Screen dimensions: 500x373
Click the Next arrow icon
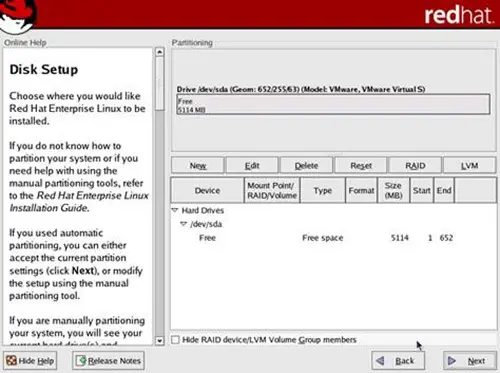(452, 361)
